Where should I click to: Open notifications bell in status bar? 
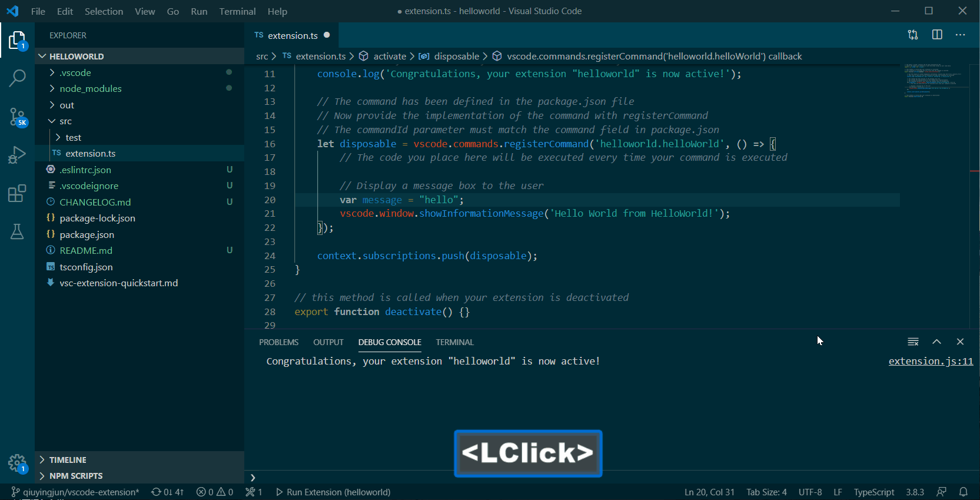(964, 492)
